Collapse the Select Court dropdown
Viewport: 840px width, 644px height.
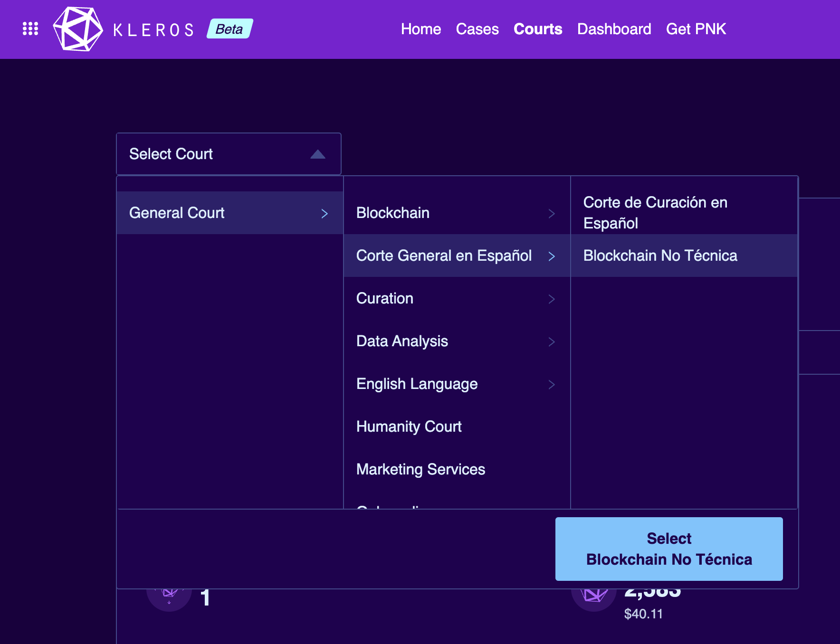(x=319, y=154)
